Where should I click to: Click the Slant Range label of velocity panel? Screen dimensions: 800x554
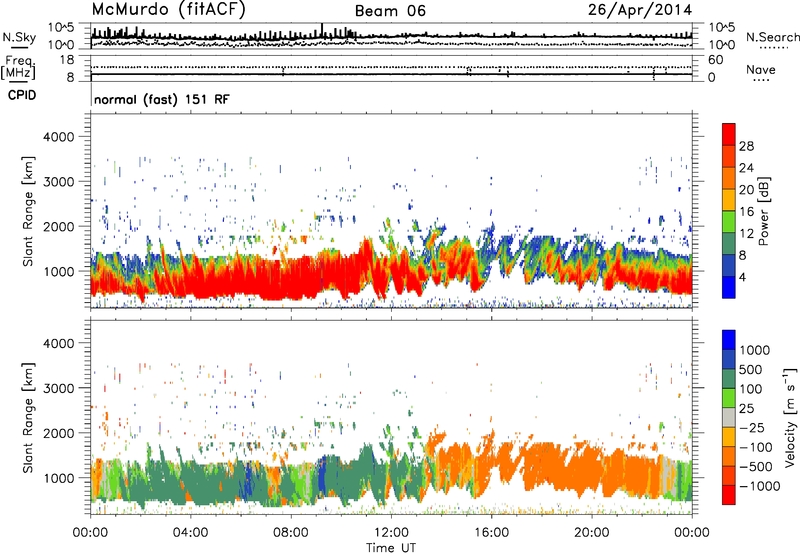point(28,417)
